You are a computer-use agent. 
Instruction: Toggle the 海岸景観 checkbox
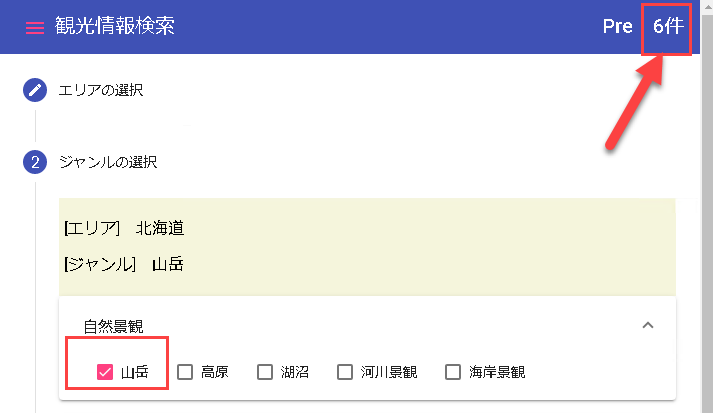click(453, 372)
